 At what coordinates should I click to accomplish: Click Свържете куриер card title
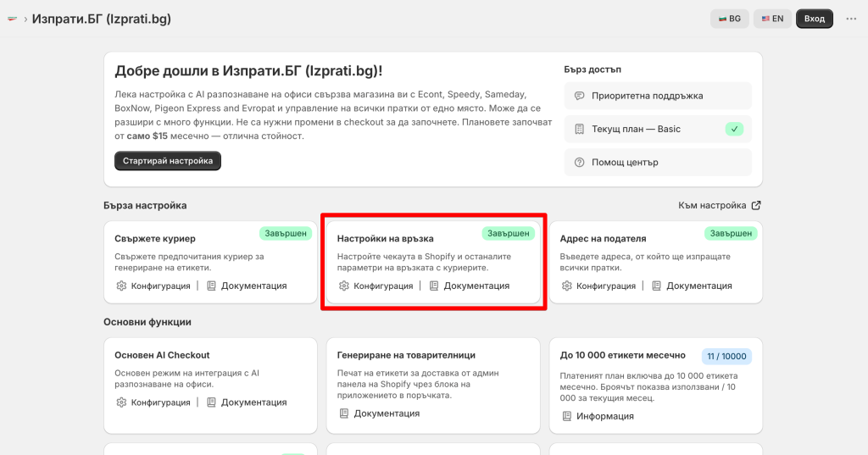pos(155,239)
